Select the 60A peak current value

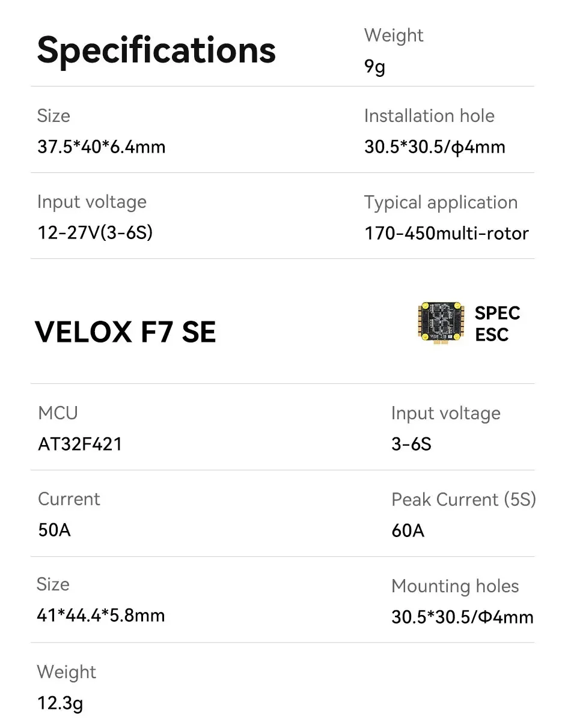(408, 531)
